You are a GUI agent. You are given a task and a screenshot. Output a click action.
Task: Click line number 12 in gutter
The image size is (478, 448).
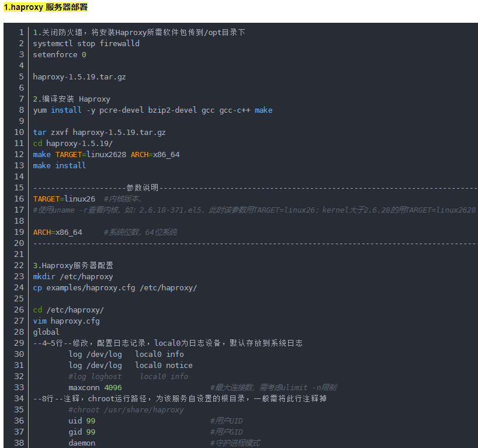[x=19, y=155]
